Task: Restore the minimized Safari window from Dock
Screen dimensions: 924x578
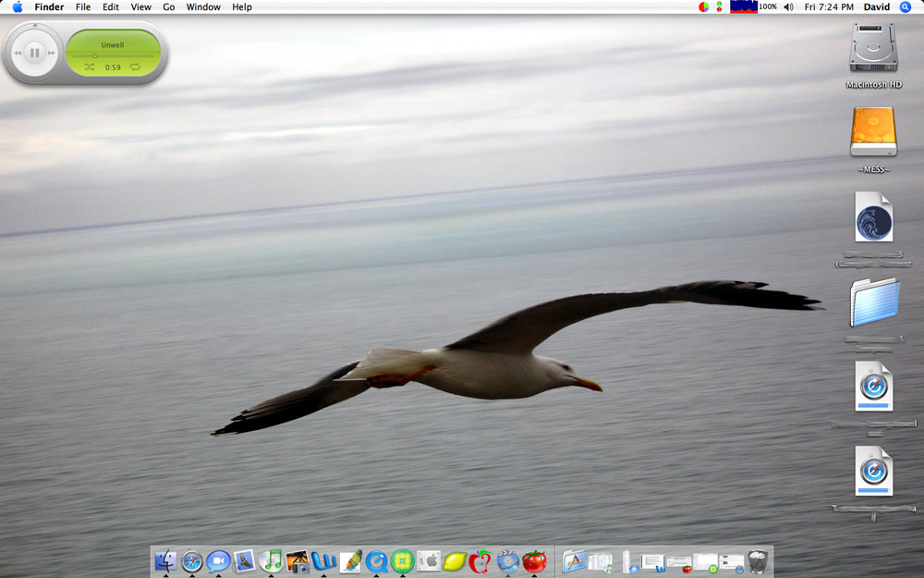Action: 732,563
